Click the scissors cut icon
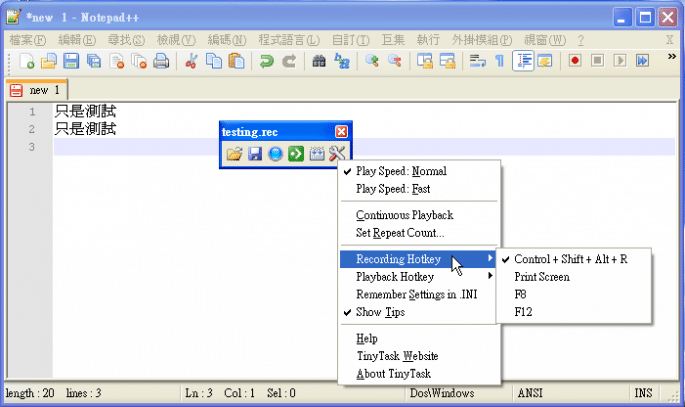Image resolution: width=685 pixels, height=407 pixels. (x=191, y=62)
